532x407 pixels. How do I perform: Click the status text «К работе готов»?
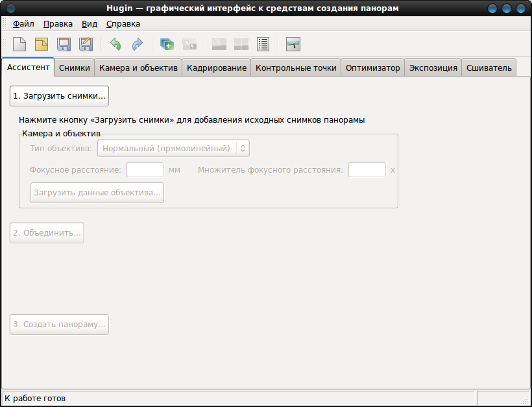tap(35, 398)
